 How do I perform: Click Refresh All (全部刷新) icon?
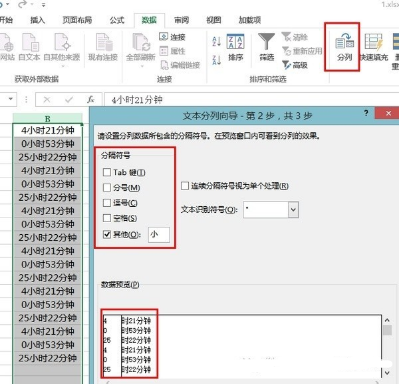(x=141, y=42)
